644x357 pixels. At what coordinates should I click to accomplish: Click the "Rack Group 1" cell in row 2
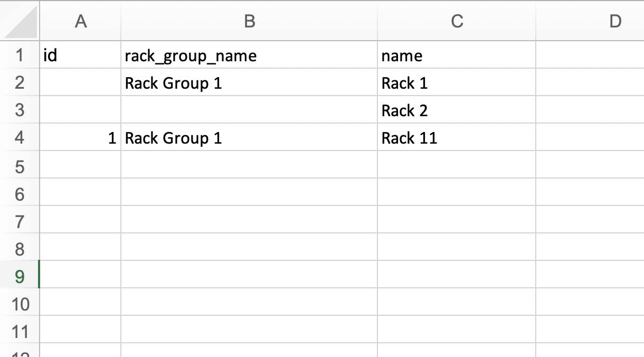click(x=249, y=82)
